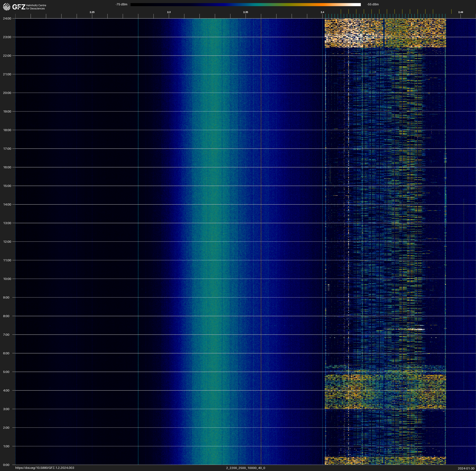
Task: Click the 2.3 frequency axis label
Action: (x=169, y=12)
